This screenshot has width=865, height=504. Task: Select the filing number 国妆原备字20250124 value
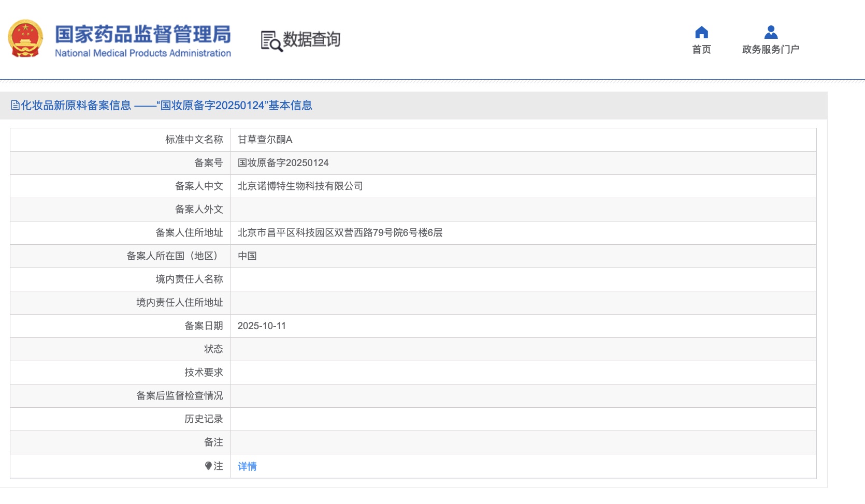click(283, 163)
